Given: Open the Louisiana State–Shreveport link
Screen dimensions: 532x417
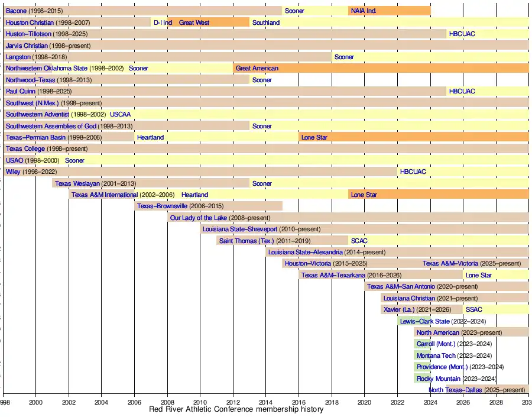Looking at the screenshot, I should pyautogui.click(x=240, y=229).
